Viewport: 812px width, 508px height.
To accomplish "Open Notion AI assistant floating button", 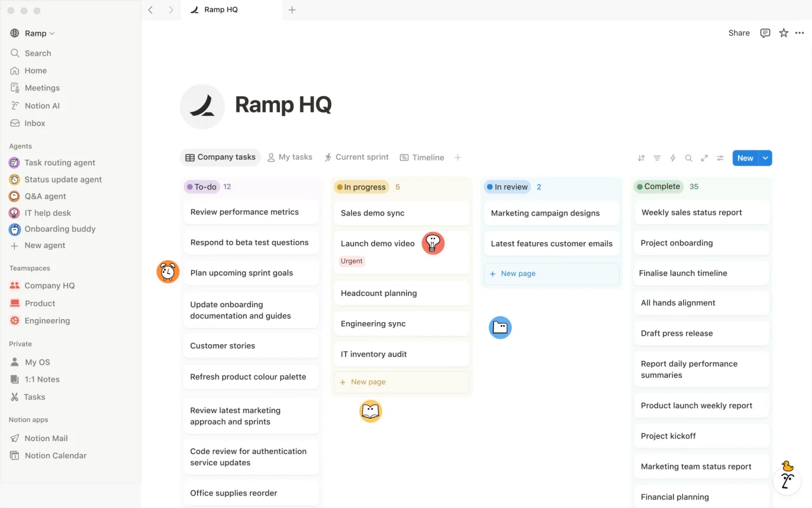I will click(x=787, y=481).
